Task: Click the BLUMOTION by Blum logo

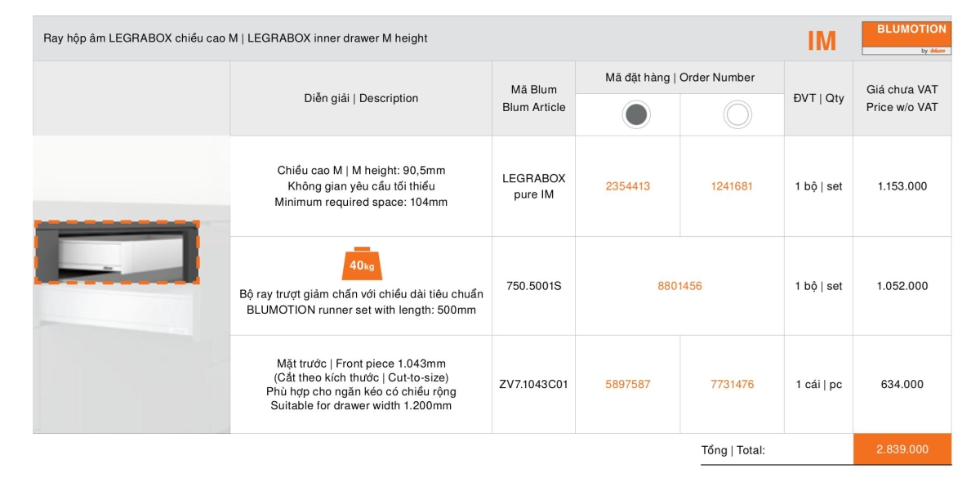Action: (906, 38)
